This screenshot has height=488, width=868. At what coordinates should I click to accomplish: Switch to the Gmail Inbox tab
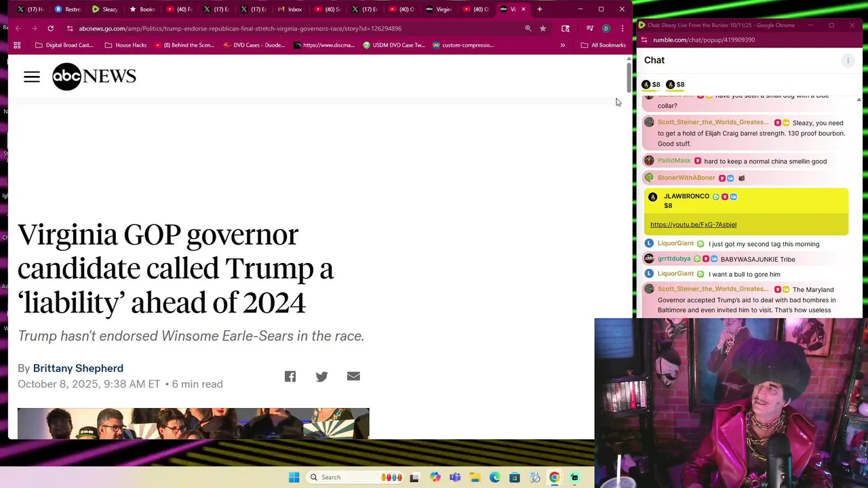[290, 9]
